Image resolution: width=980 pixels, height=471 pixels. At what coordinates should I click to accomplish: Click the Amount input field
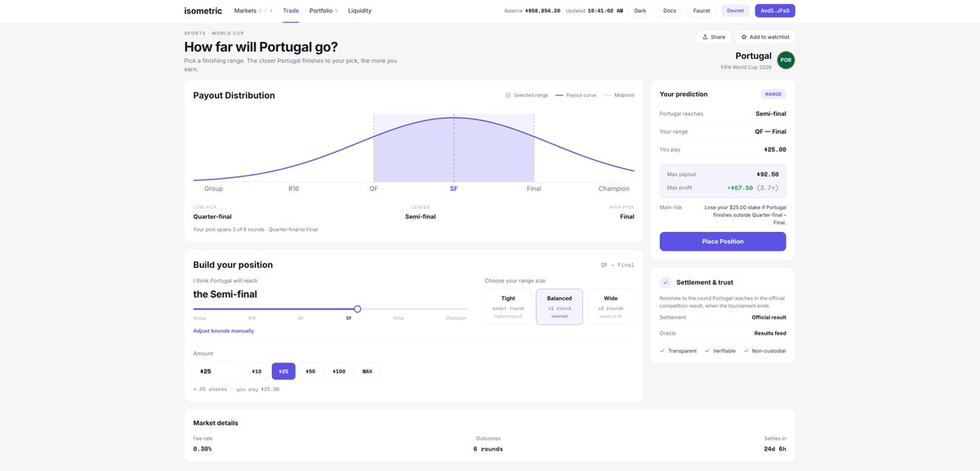point(217,371)
